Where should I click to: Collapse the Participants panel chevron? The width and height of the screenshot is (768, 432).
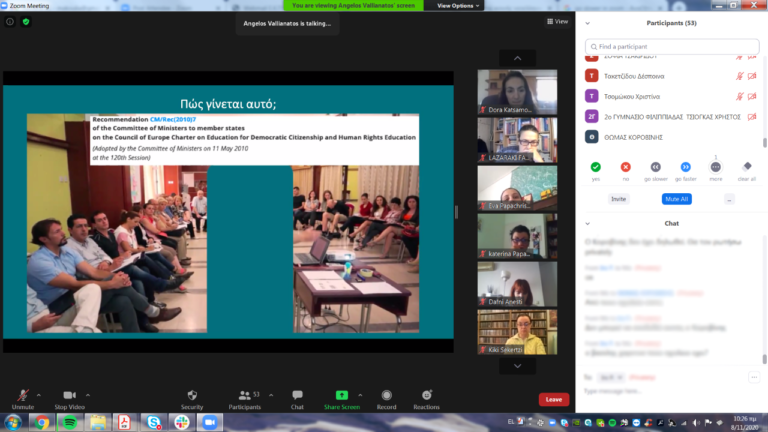click(587, 23)
